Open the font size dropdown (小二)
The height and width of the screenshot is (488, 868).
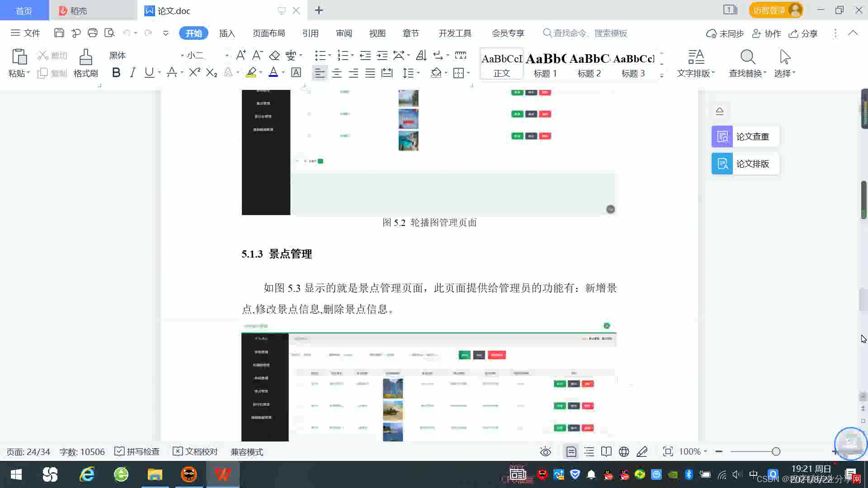coord(226,56)
